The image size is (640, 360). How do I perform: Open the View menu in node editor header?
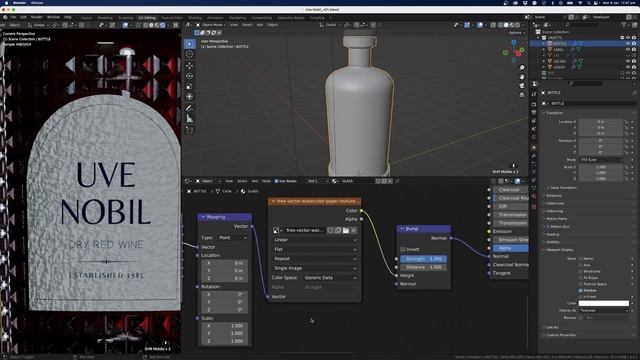point(229,181)
